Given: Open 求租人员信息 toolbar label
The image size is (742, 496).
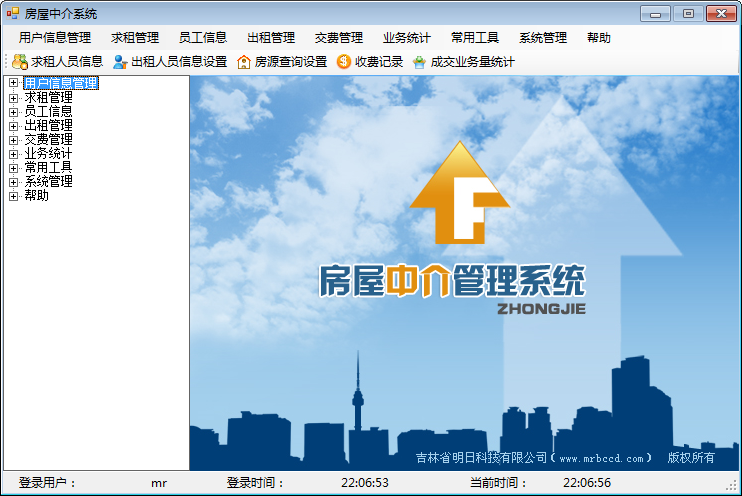Looking at the screenshot, I should pos(67,62).
